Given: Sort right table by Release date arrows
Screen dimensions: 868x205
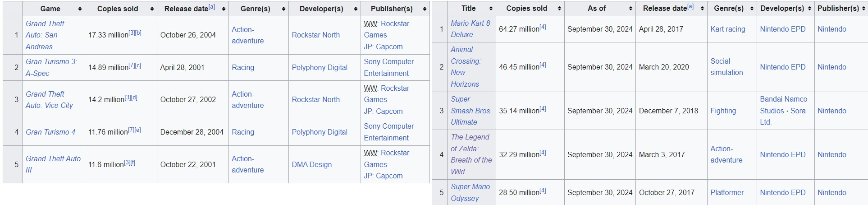Looking at the screenshot, I should point(702,9).
